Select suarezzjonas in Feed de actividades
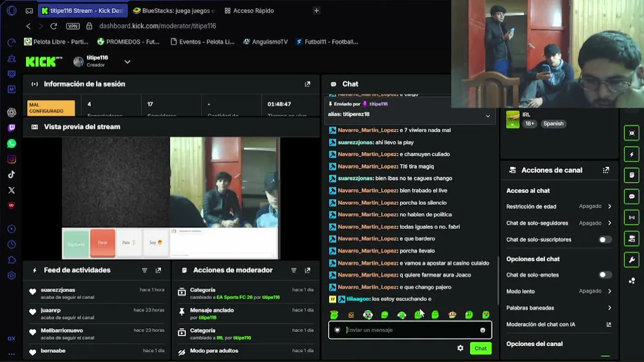Screen dimensions: 644x362 [x=58, y=290]
